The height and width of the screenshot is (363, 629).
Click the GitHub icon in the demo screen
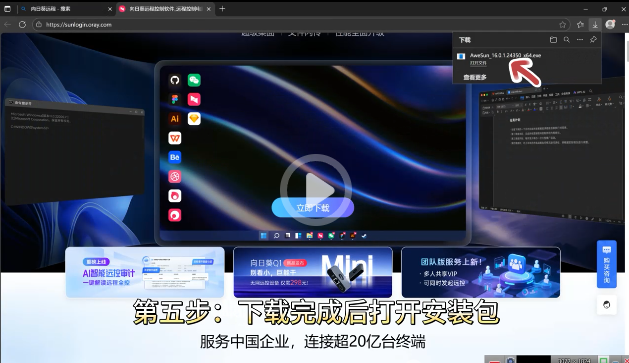[174, 80]
